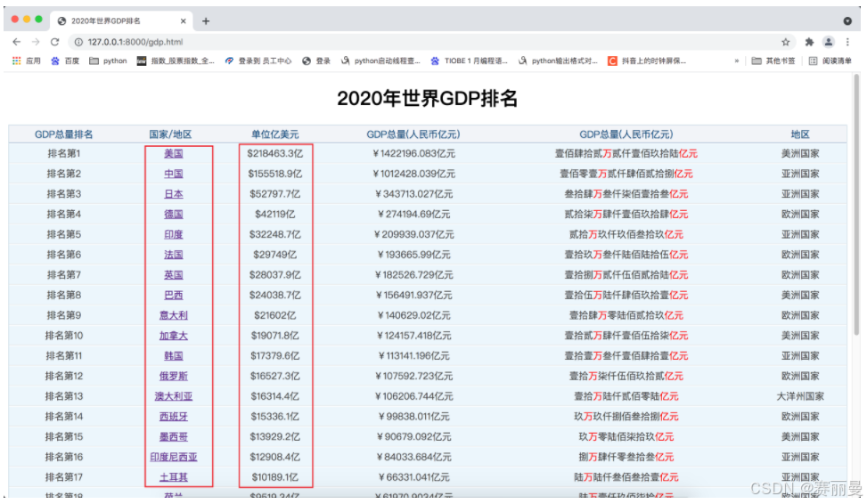Go back to the previous page
This screenshot has width=867, height=504.
pos(17,42)
